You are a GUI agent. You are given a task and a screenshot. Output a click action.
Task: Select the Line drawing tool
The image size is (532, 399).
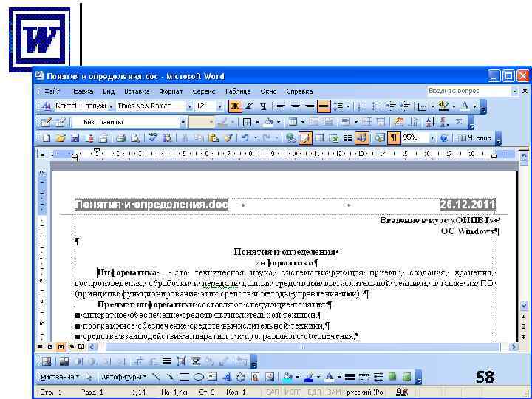[x=155, y=377]
